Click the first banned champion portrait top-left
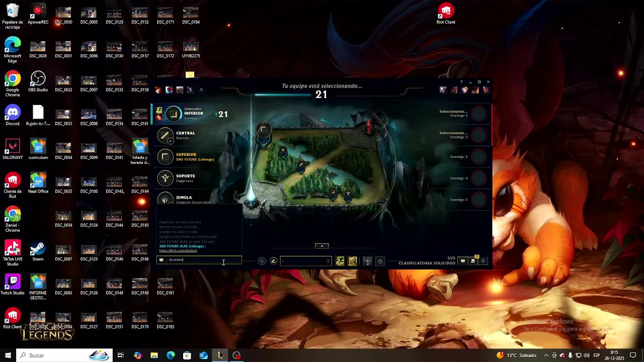The image size is (644, 362). tap(158, 90)
